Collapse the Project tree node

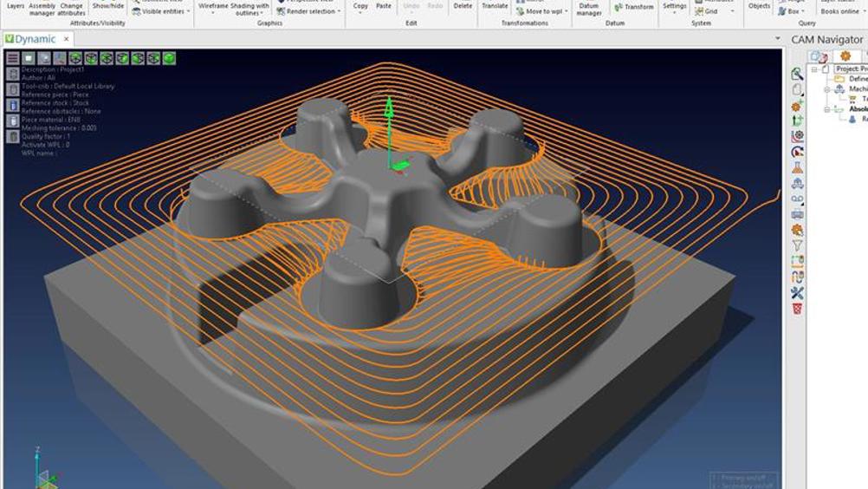click(815, 68)
